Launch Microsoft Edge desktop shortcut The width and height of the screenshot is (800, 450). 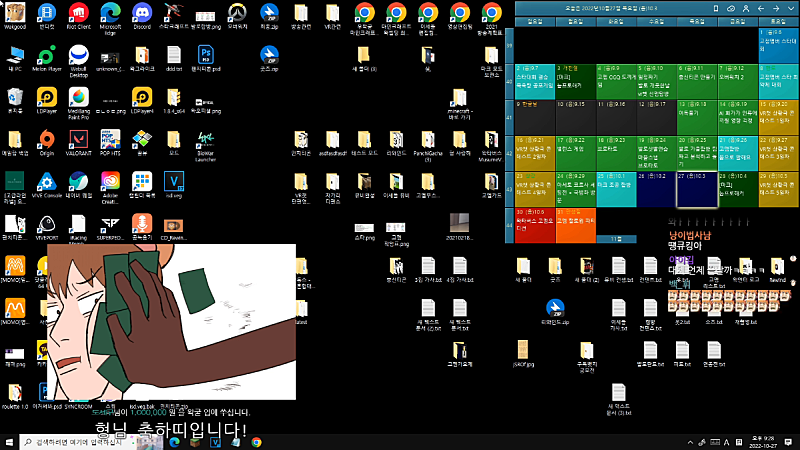pyautogui.click(x=110, y=15)
